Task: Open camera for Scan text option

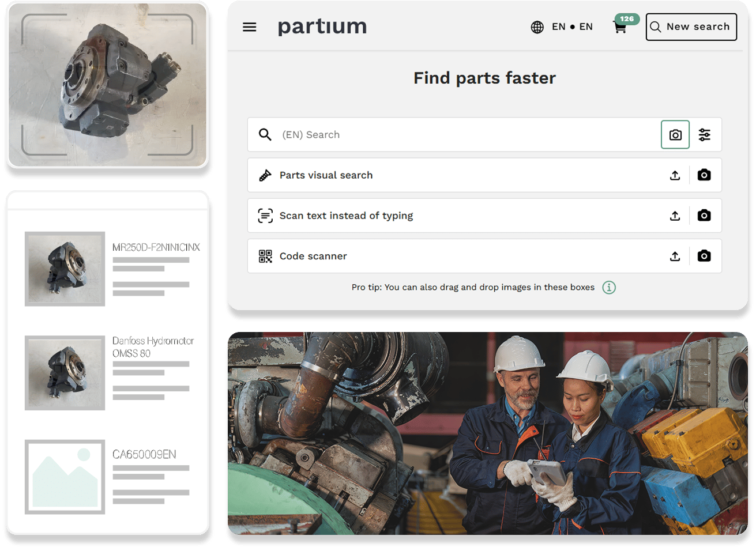Action: click(704, 216)
